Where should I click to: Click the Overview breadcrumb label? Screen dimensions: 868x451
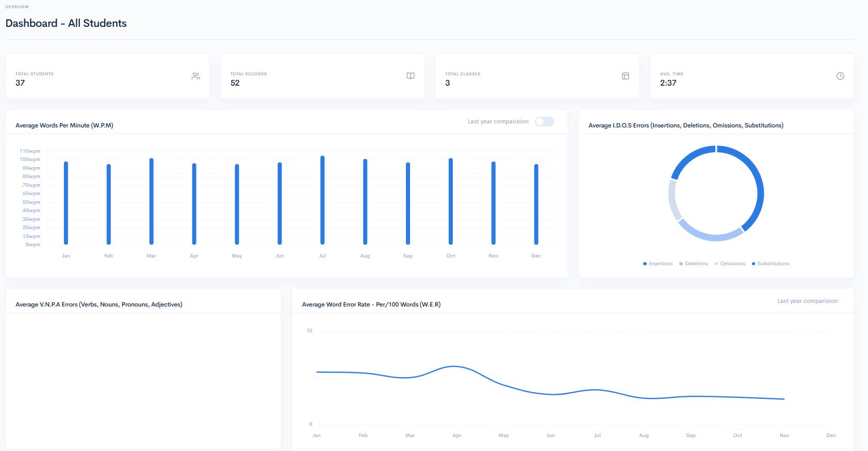17,7
